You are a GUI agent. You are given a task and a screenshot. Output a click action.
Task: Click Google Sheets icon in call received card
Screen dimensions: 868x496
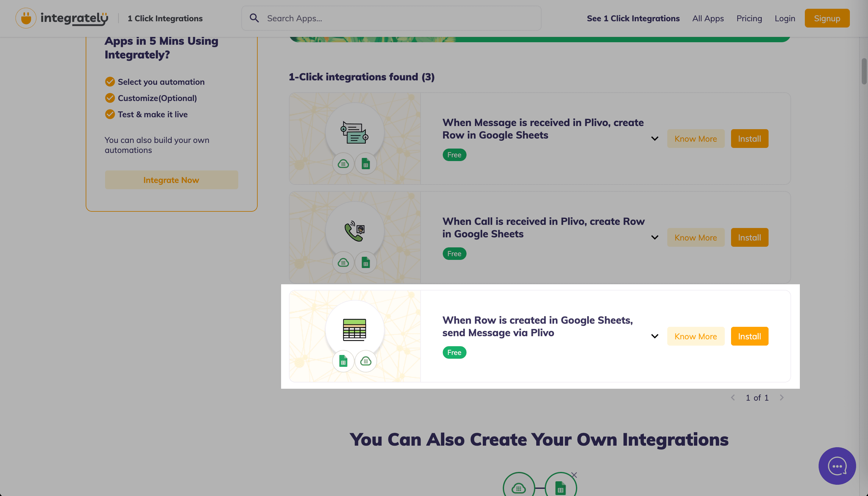pyautogui.click(x=366, y=263)
